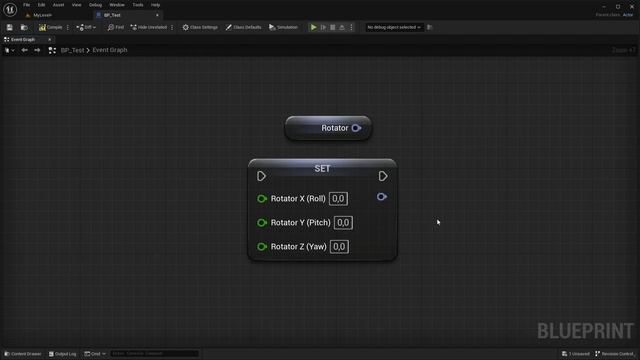
Task: Click the SET node rotator output pin
Action: click(x=382, y=197)
